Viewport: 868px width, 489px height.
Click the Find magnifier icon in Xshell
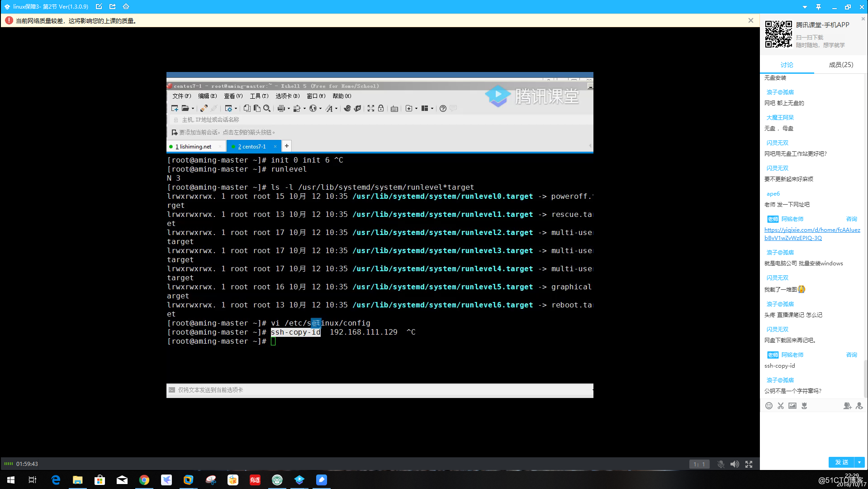coord(267,108)
